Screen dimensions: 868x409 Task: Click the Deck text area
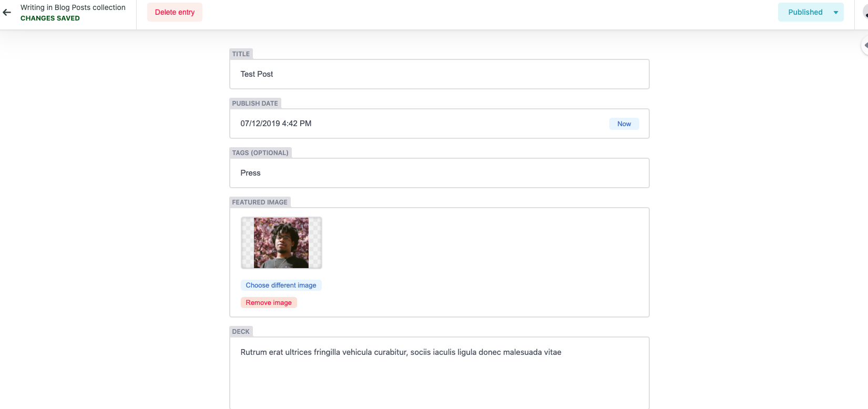(x=440, y=373)
